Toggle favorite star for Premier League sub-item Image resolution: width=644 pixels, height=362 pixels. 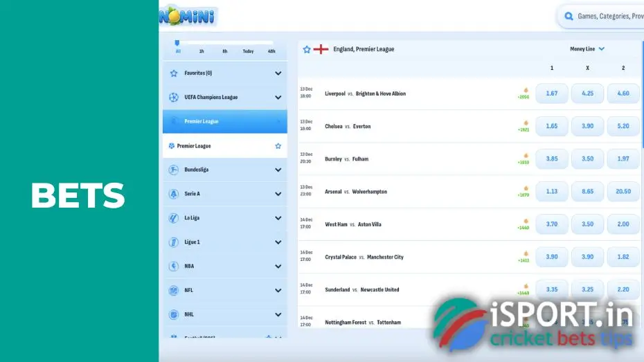[278, 146]
